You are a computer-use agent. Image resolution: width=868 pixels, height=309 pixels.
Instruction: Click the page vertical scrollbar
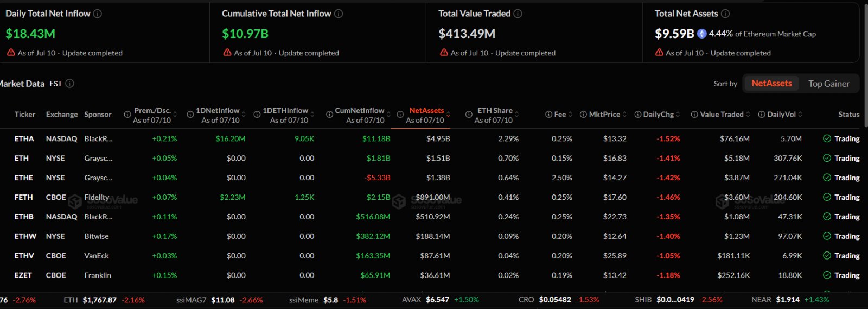point(865,65)
